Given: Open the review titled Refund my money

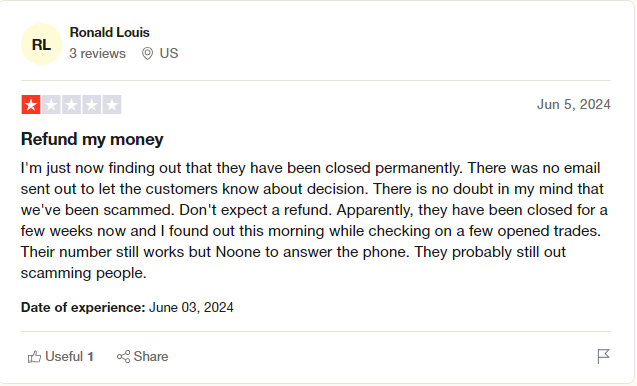Looking at the screenshot, I should click(x=92, y=139).
